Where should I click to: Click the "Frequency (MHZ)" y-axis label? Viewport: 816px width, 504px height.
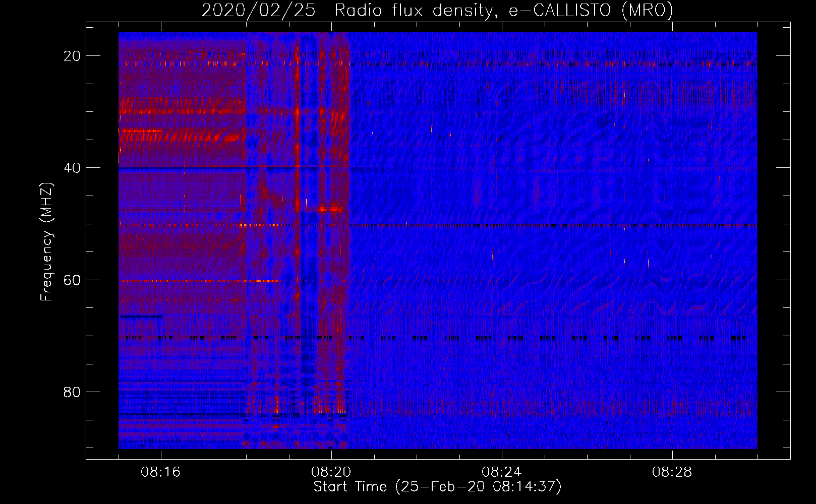click(46, 242)
